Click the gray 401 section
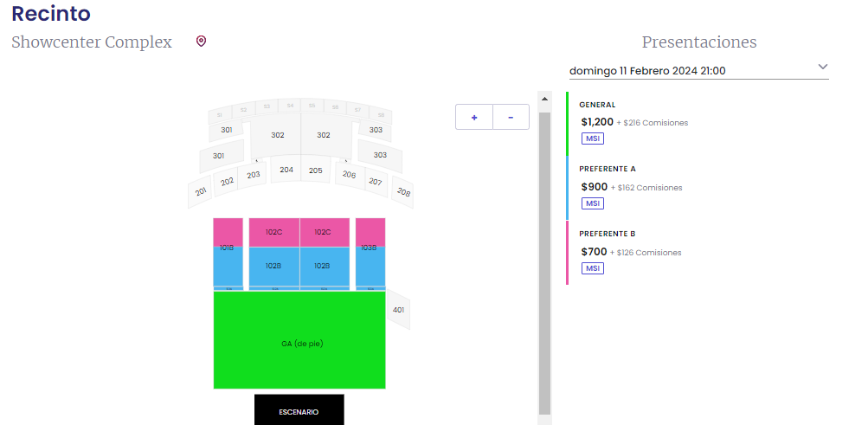Screen dimensions: 868x425 (399, 310)
